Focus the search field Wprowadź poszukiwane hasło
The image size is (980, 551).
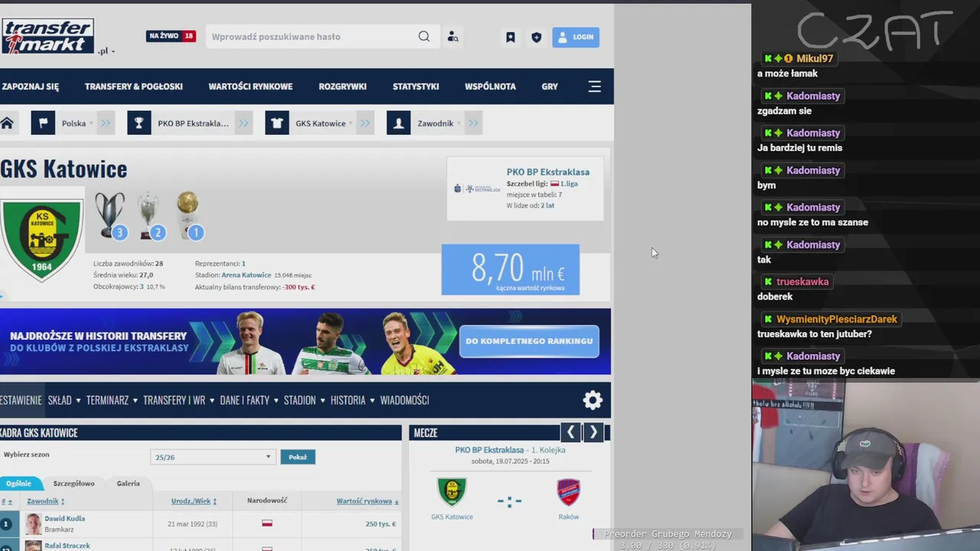(310, 37)
